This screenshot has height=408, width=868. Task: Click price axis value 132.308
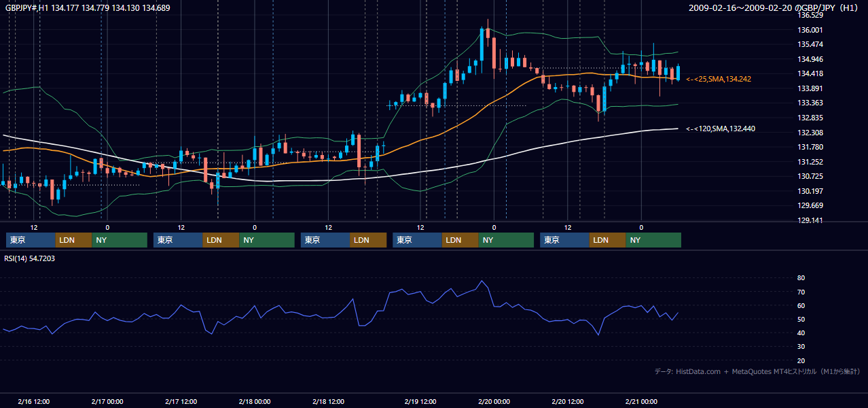point(810,133)
